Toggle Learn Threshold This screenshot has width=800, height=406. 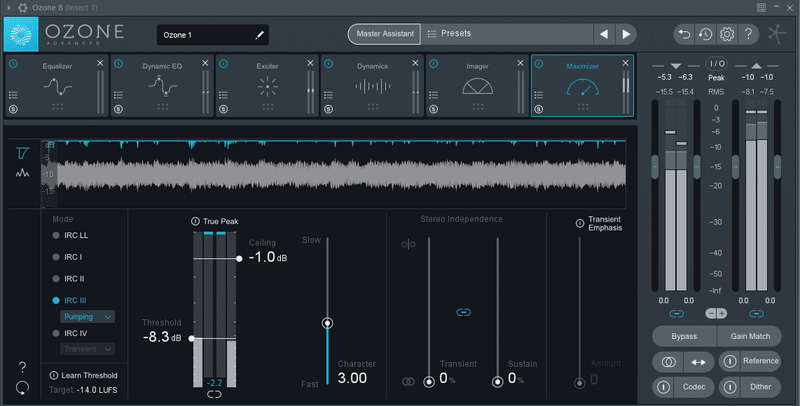[x=54, y=375]
